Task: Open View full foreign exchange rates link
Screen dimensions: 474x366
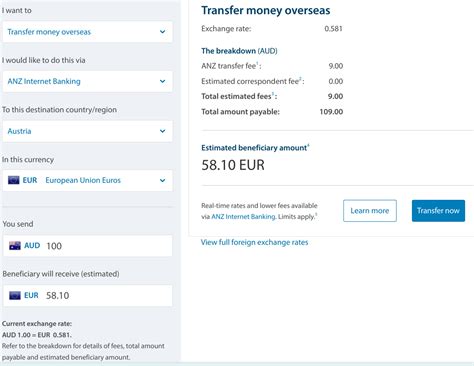Action: point(254,242)
